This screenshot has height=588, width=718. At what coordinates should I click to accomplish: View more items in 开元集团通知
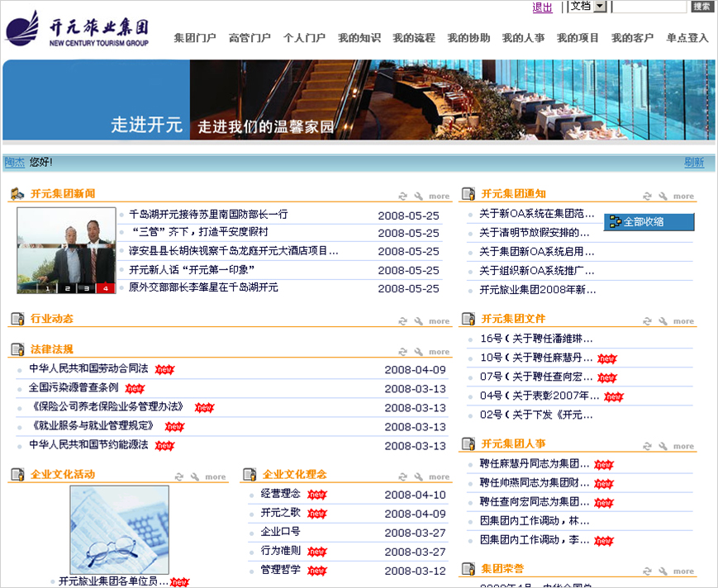pos(683,197)
